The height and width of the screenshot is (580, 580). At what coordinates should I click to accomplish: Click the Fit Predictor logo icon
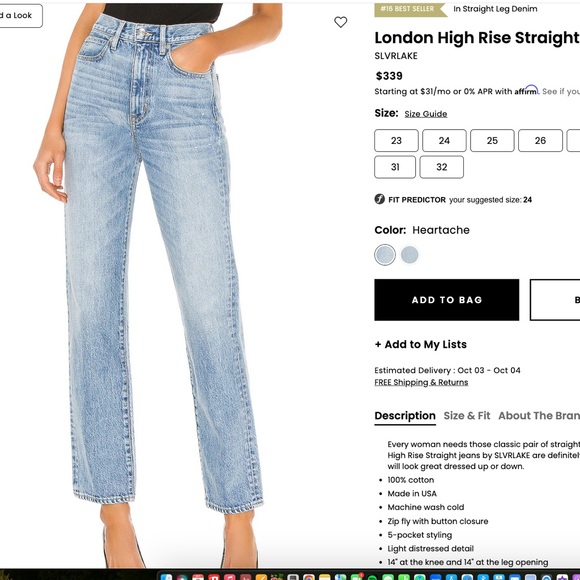pos(380,199)
